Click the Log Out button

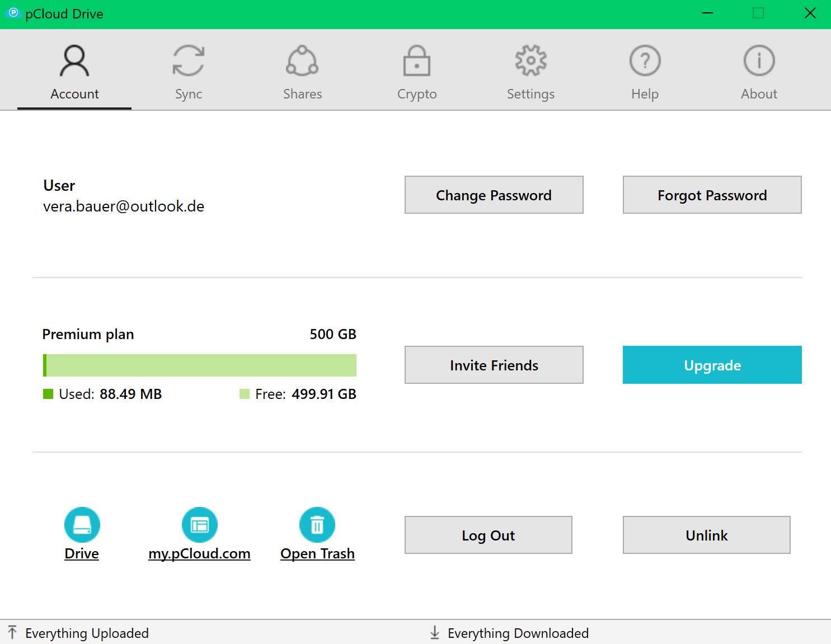pyautogui.click(x=489, y=535)
